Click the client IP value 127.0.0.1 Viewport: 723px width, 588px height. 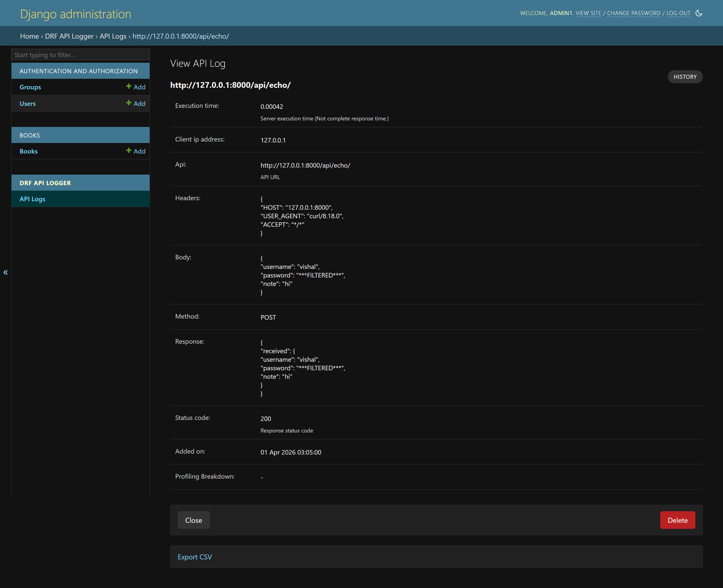tap(273, 140)
